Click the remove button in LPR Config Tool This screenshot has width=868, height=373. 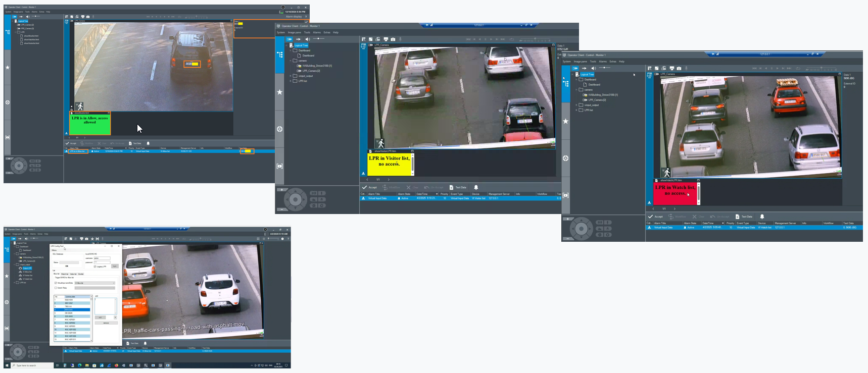point(106,323)
